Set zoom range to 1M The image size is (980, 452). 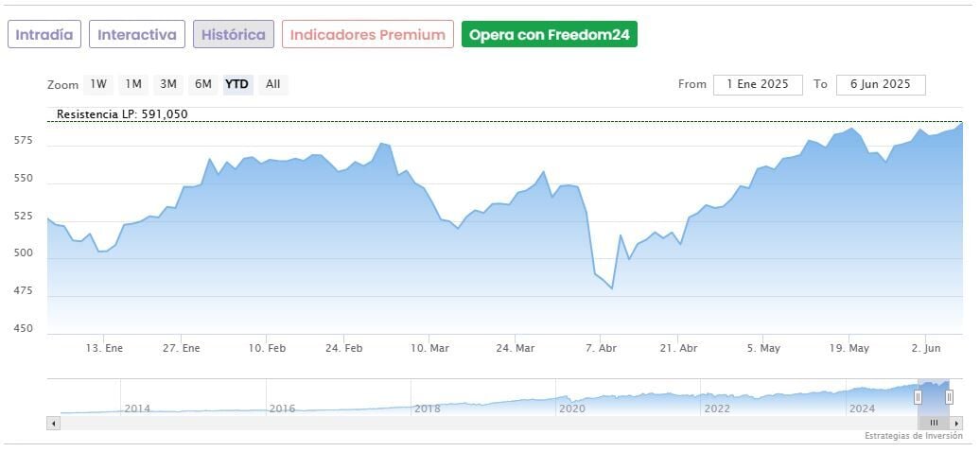133,84
